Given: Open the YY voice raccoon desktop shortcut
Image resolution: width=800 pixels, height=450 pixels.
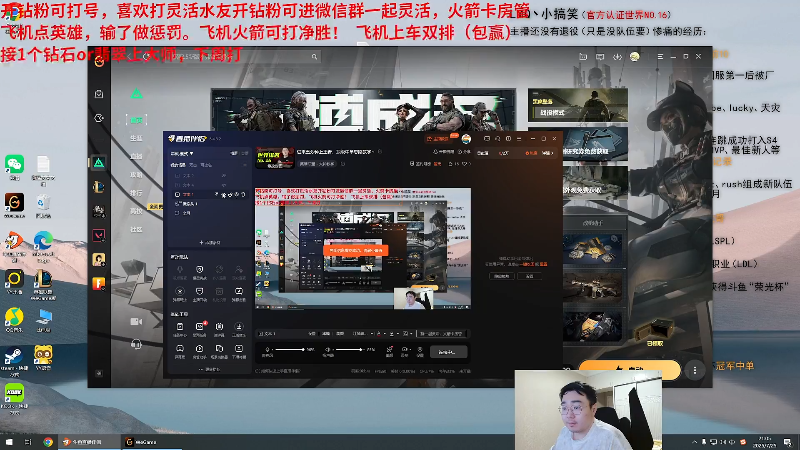Looking at the screenshot, I should (43, 358).
